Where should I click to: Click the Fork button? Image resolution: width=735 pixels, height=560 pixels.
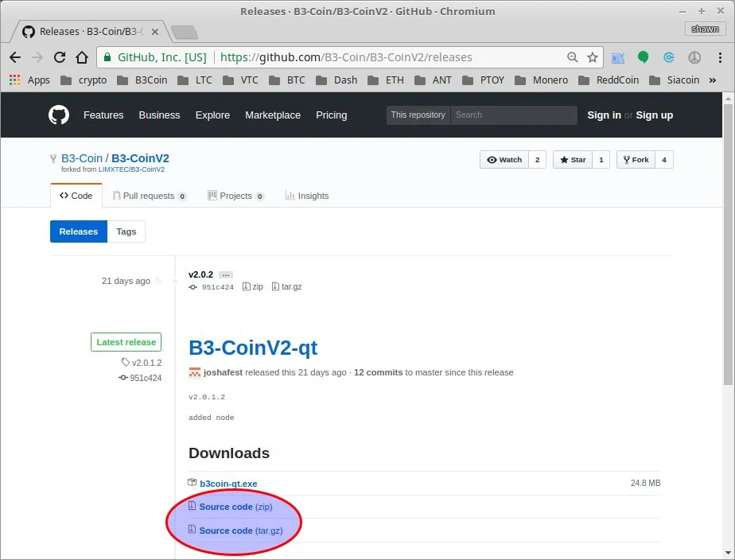636,160
